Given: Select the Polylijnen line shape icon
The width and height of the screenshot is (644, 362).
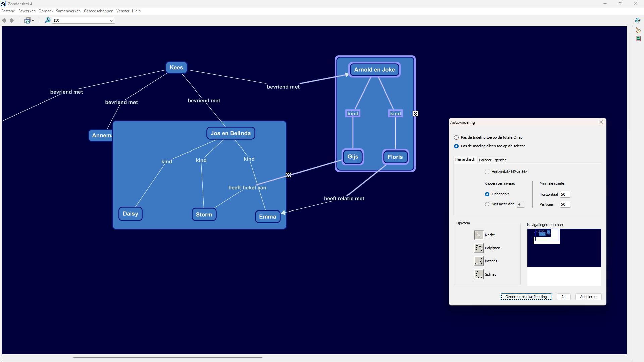Looking at the screenshot, I should [479, 248].
